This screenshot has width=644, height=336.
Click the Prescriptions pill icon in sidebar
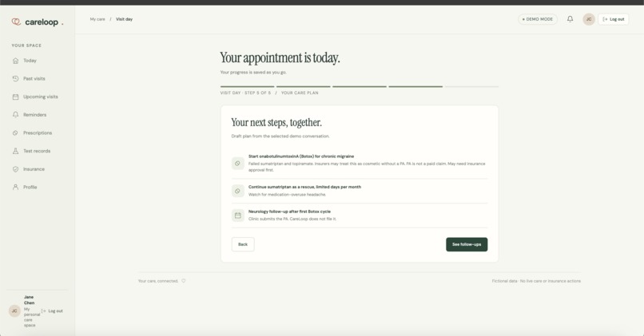click(x=16, y=133)
